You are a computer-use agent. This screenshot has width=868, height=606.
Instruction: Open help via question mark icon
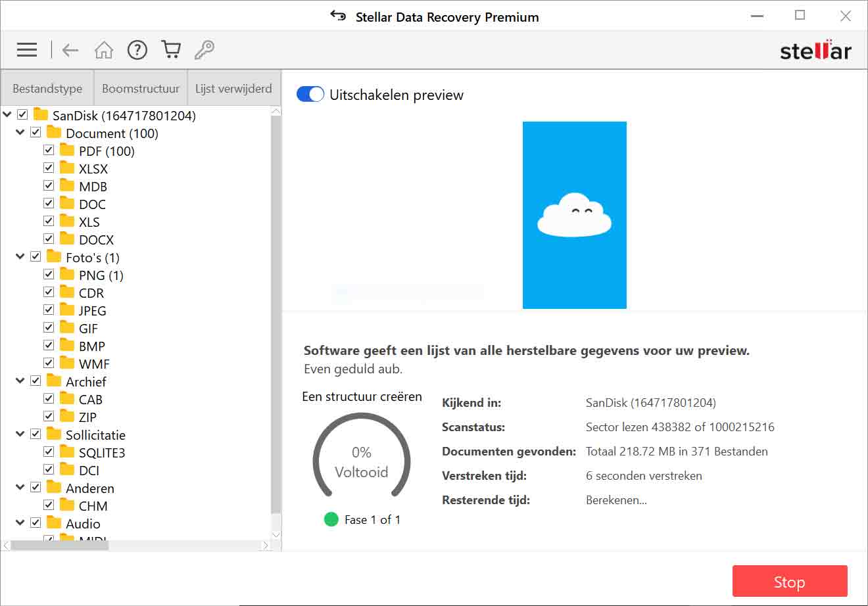click(x=137, y=50)
